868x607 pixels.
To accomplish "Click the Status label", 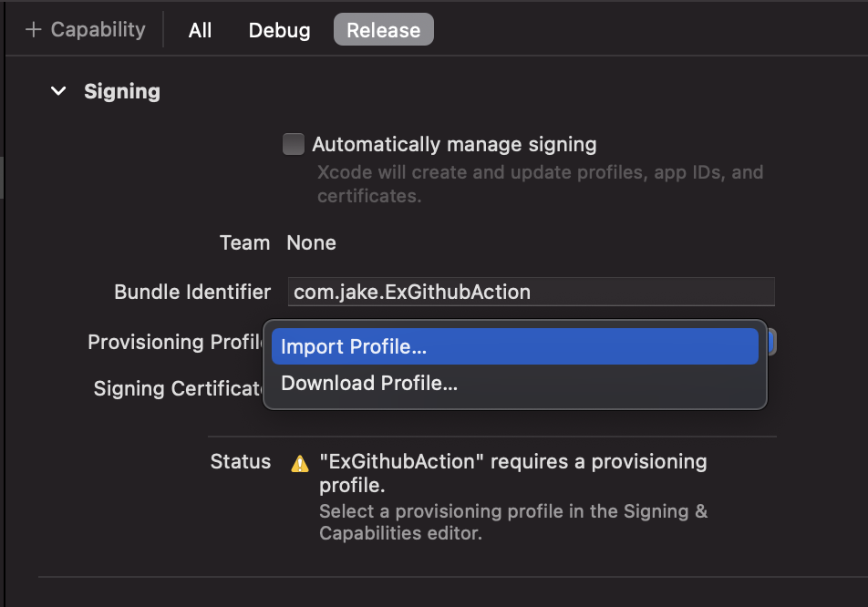I will tap(241, 461).
